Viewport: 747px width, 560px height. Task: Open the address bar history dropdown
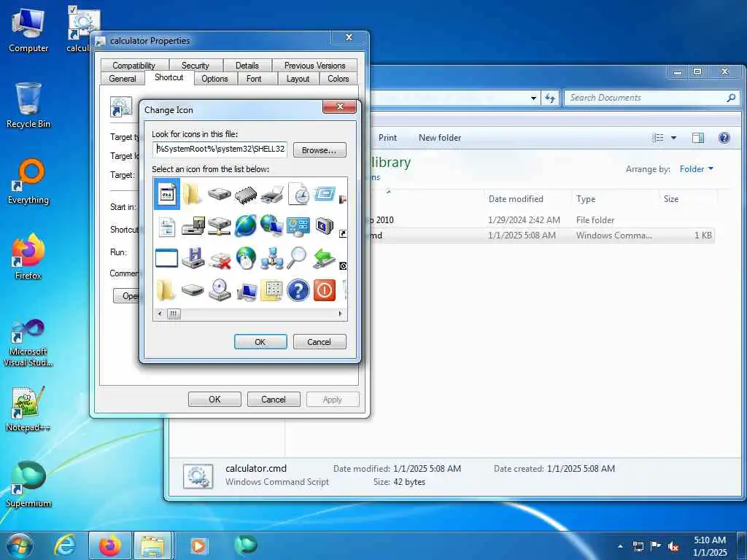(533, 98)
